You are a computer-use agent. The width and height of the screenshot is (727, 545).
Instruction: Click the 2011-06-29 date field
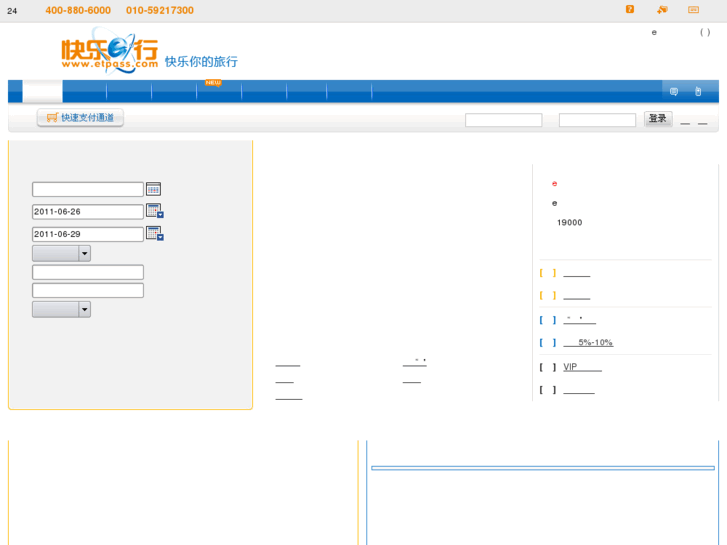click(x=88, y=234)
